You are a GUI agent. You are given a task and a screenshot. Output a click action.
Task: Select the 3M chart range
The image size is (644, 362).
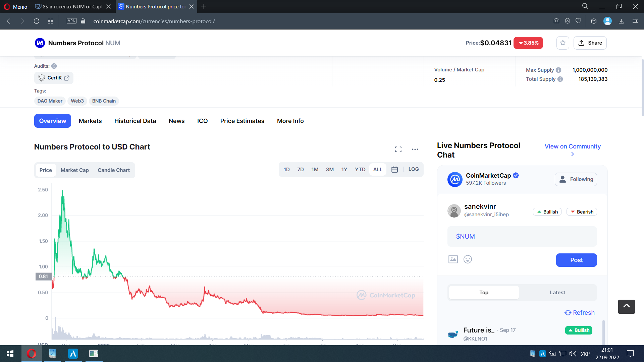(330, 170)
